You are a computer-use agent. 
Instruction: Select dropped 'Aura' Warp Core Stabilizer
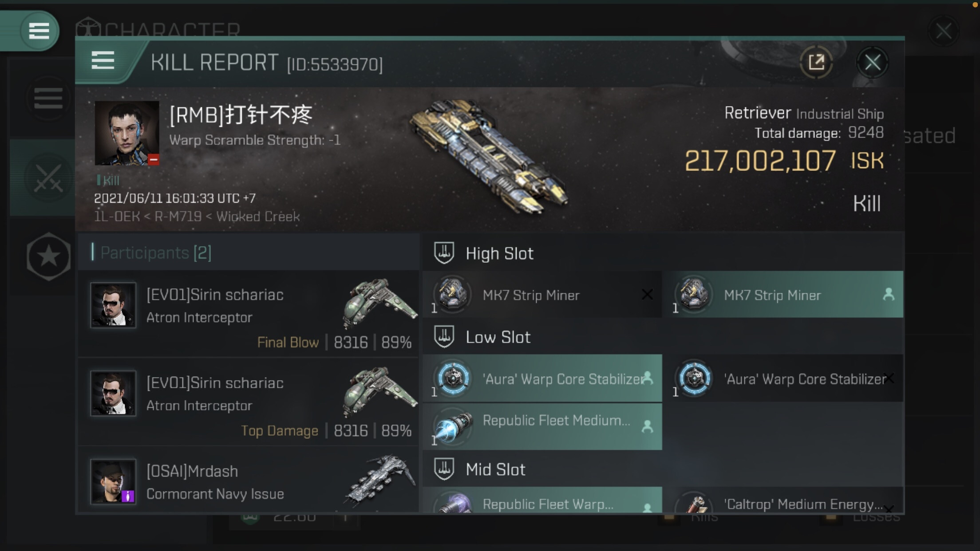[542, 378]
